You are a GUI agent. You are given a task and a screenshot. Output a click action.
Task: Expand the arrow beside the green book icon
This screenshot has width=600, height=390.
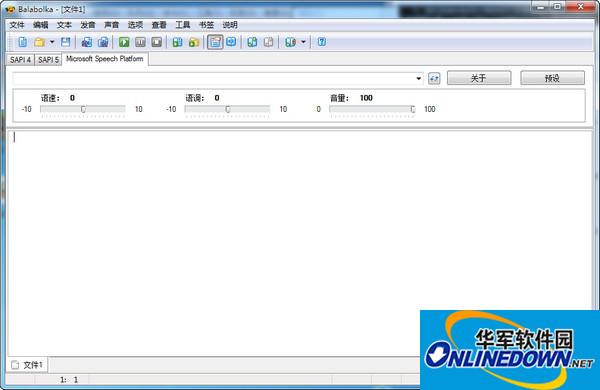coord(303,42)
